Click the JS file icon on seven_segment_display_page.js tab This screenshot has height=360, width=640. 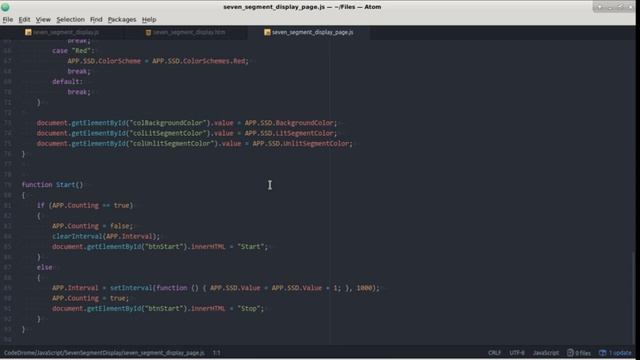click(x=267, y=32)
